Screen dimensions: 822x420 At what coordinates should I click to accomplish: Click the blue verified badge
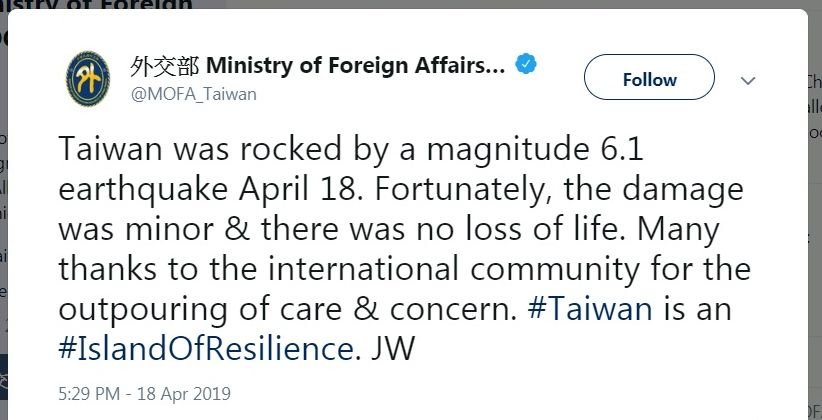point(526,64)
